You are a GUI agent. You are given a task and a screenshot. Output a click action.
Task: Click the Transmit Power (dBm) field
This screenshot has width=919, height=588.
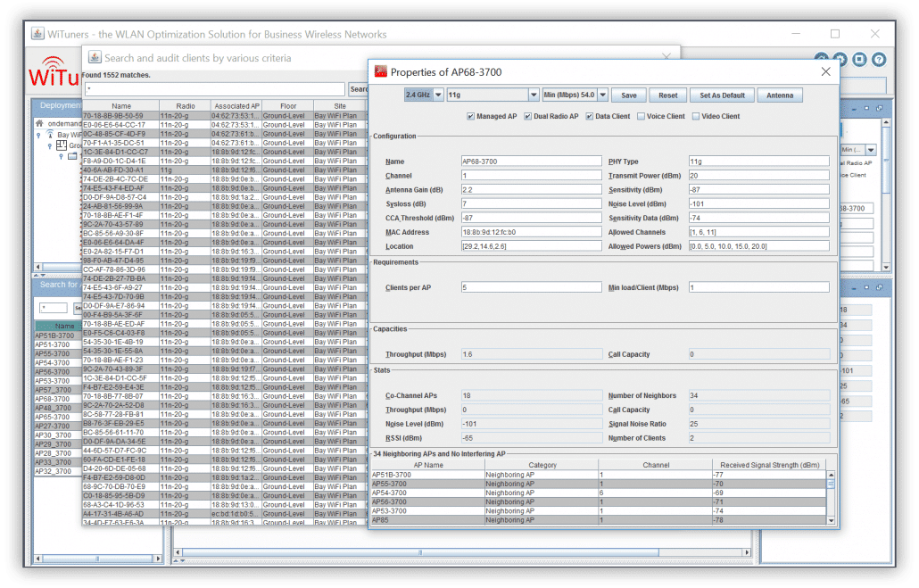pyautogui.click(x=758, y=175)
